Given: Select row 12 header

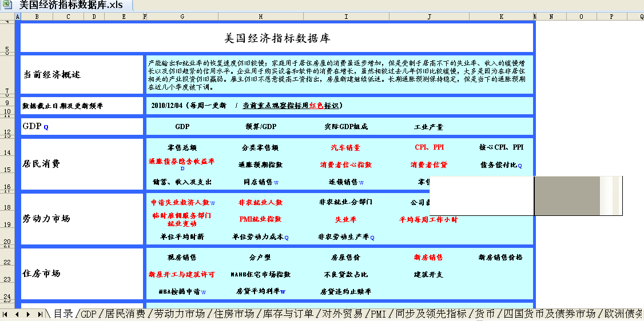Looking at the screenshot, I should [x=7, y=127].
